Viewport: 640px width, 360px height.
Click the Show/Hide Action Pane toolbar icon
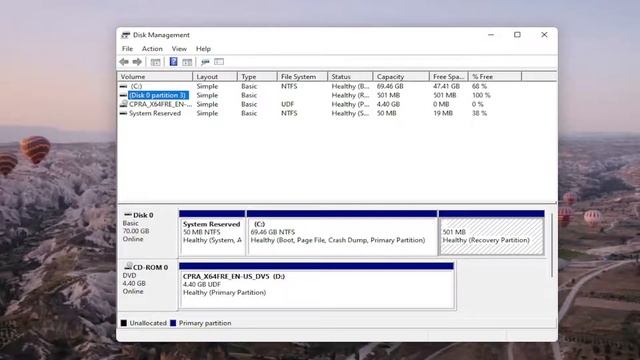point(187,62)
